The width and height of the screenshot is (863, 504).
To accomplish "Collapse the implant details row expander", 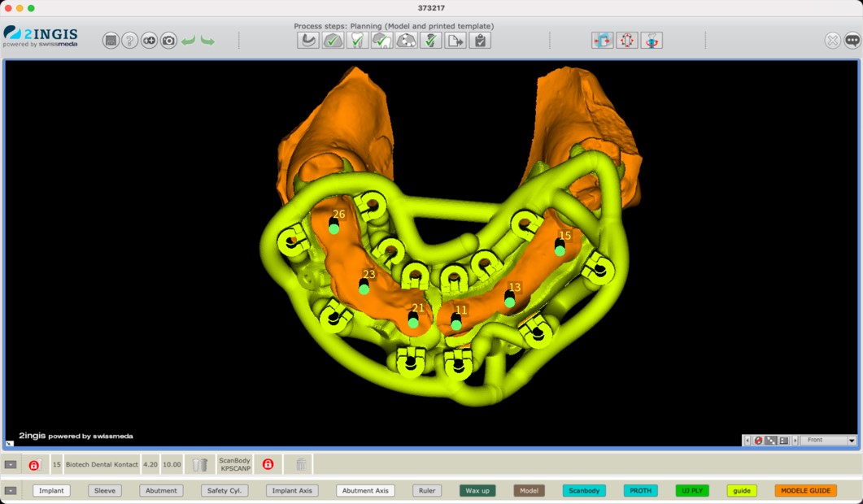I will click(x=11, y=465).
